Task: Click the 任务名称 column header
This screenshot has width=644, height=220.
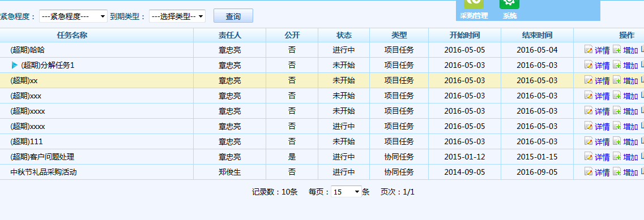Action: (72, 35)
